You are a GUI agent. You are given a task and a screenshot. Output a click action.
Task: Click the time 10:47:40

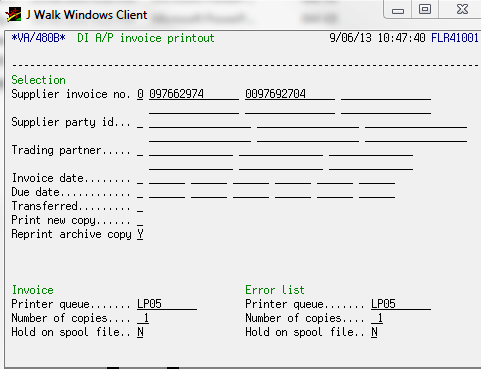coord(401,38)
